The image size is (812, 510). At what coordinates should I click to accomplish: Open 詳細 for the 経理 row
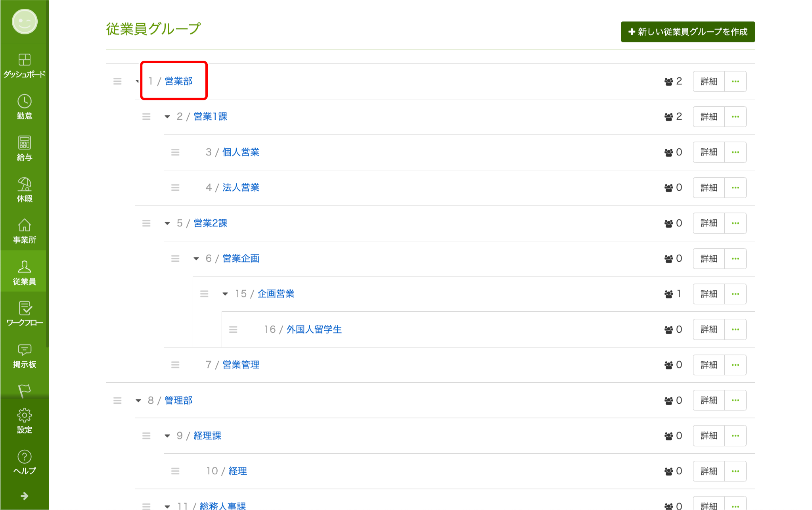tap(709, 471)
